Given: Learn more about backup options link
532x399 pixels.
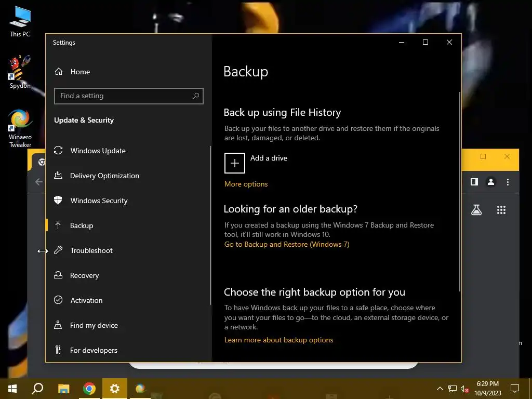Looking at the screenshot, I should point(278,340).
